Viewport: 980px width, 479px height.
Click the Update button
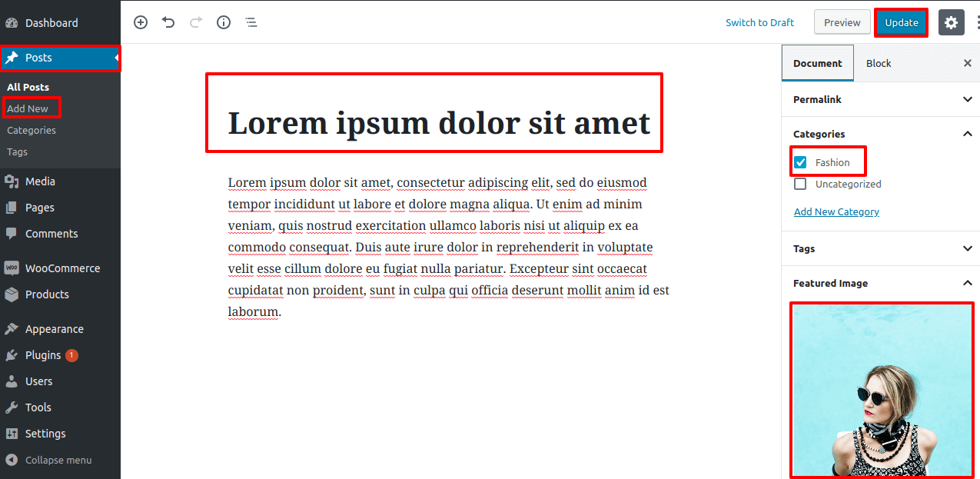901,22
